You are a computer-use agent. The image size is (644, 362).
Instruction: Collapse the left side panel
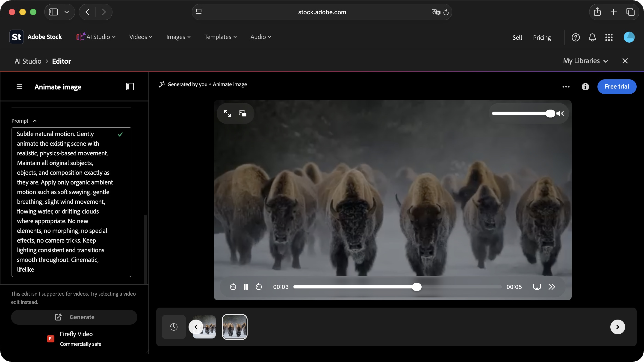pyautogui.click(x=130, y=87)
